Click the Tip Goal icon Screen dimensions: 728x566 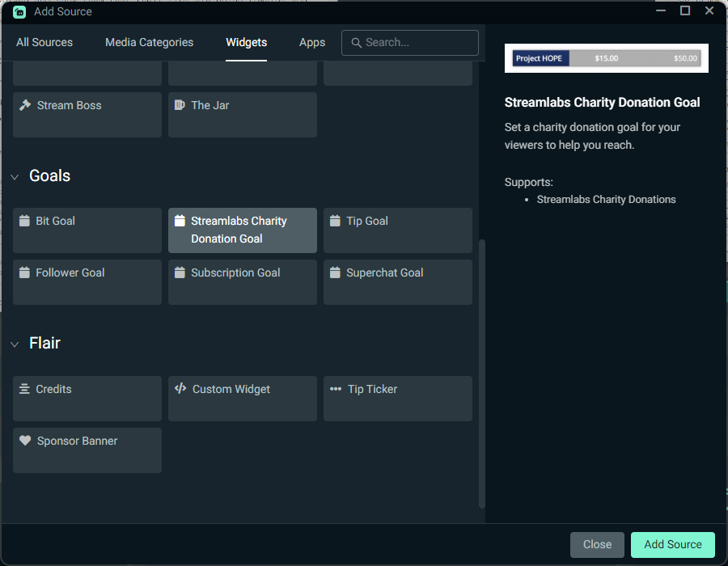(x=336, y=220)
